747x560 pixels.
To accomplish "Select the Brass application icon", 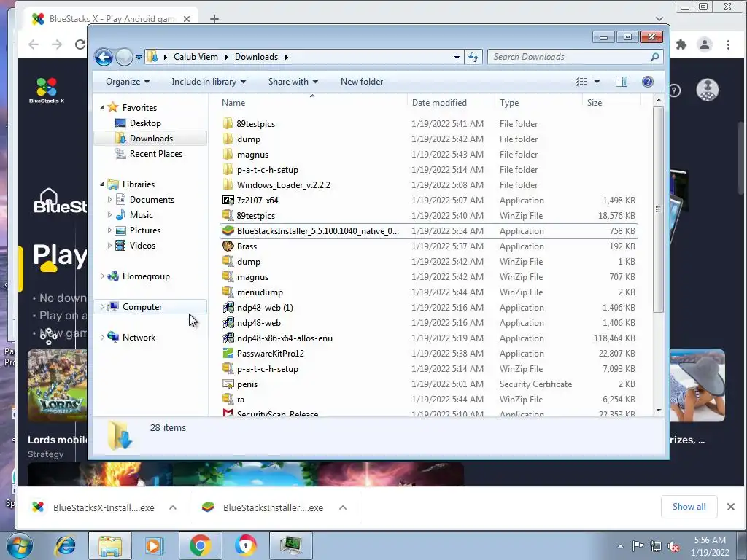I will coord(228,246).
